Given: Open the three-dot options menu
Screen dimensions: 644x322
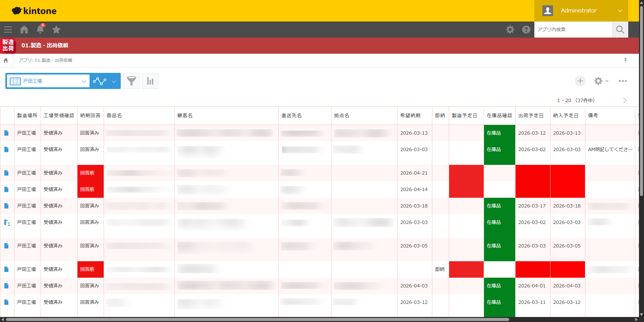Looking at the screenshot, I should click(x=623, y=81).
